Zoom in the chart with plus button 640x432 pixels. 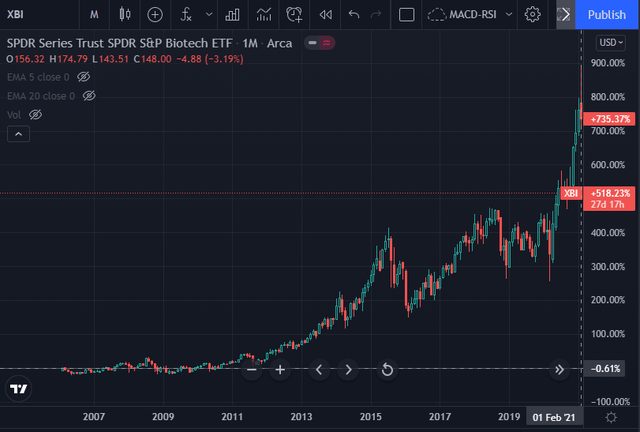[280, 370]
